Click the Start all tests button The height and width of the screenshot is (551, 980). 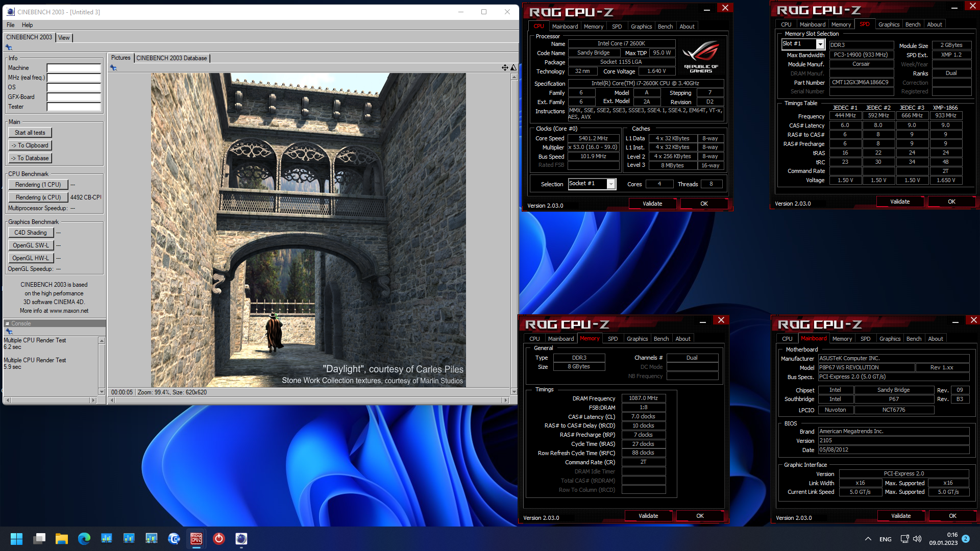pos(30,133)
